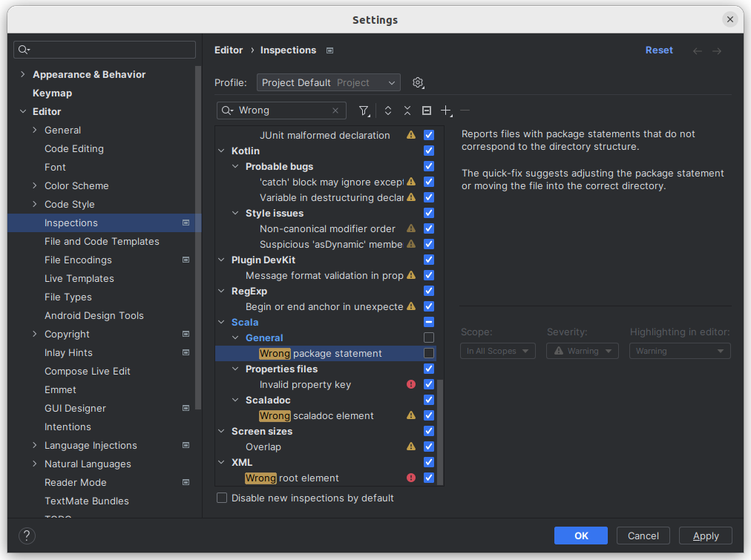The width and height of the screenshot is (751, 560).
Task: Collapse the Kotlin inspections group
Action: 221,151
